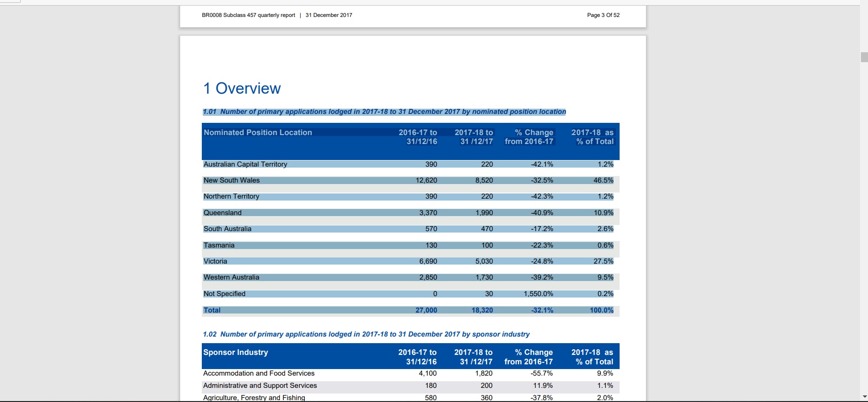Viewport: 868px width, 402px height.
Task: Click the 'Sponsor Industry' column header
Action: click(x=236, y=352)
